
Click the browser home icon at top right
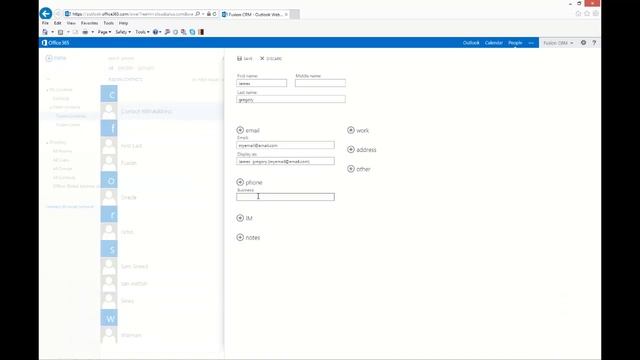point(578,13)
